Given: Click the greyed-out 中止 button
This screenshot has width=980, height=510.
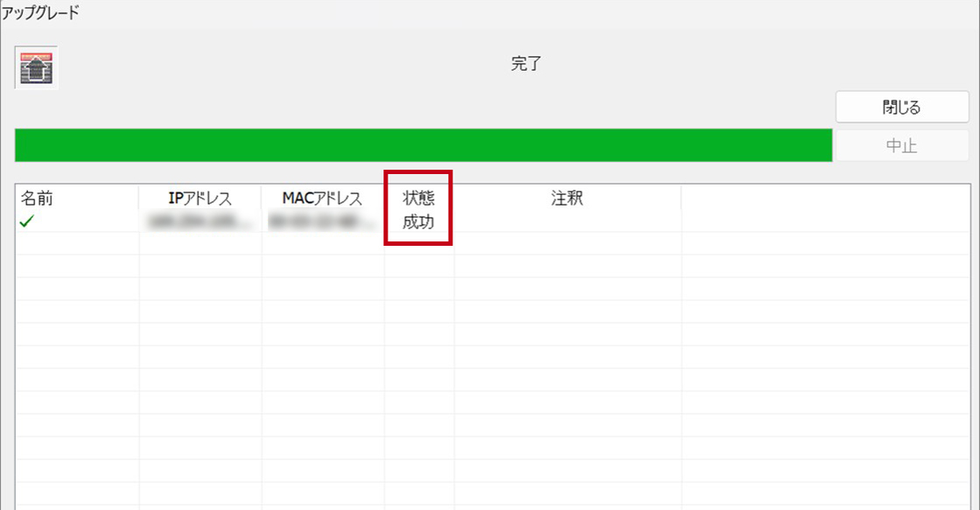Looking at the screenshot, I should click(x=902, y=145).
